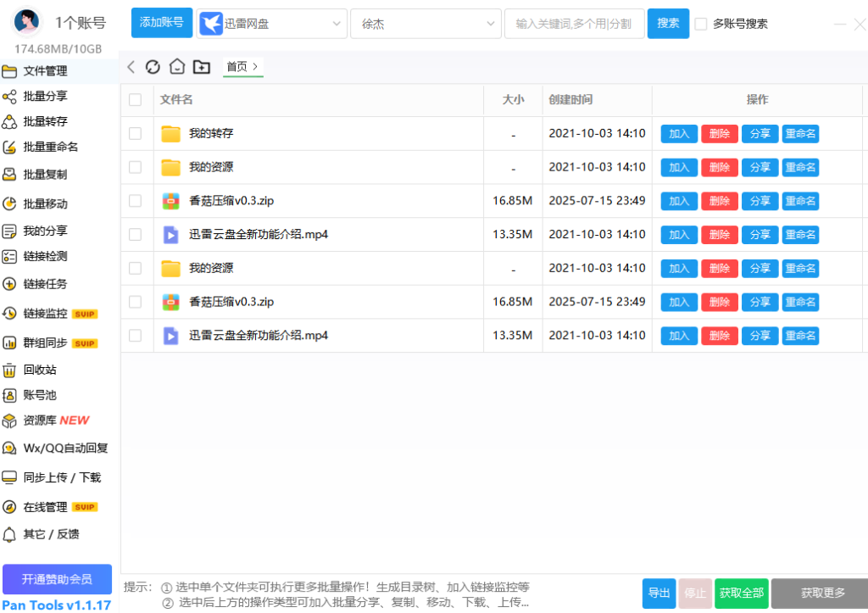Check first 香菇压缩v0.3.zip row checkbox
868x613 pixels.
[135, 201]
